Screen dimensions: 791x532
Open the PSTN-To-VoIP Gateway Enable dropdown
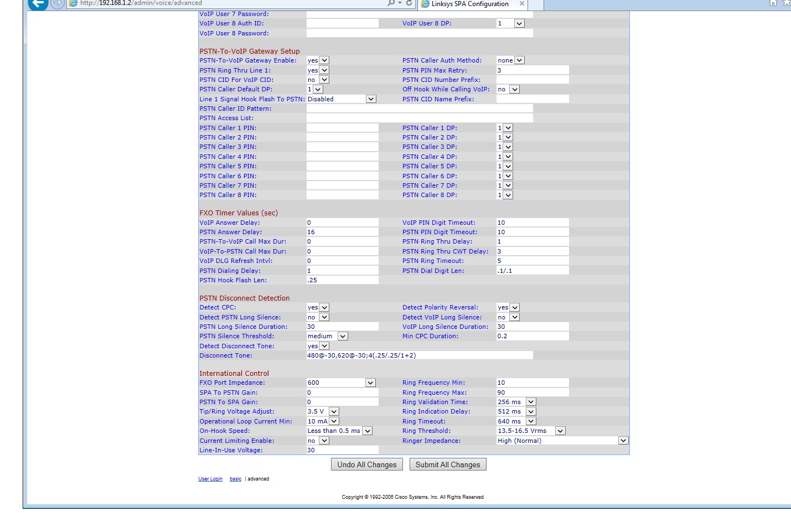tap(318, 60)
